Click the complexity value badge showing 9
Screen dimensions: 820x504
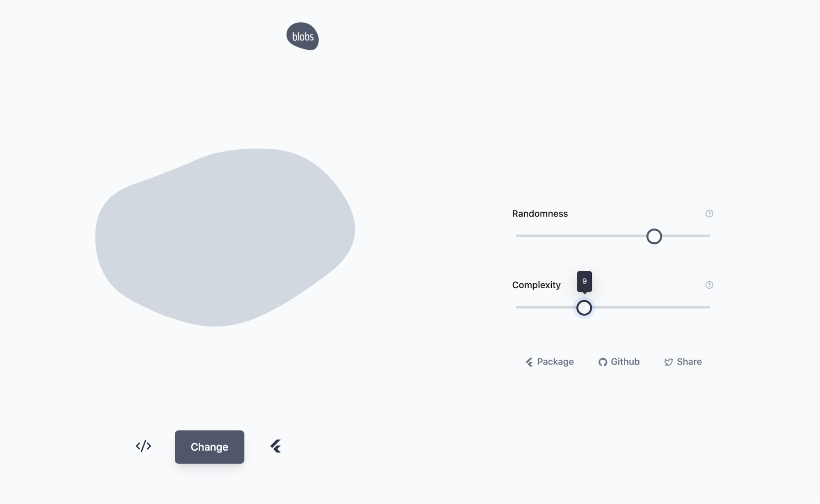pyautogui.click(x=584, y=281)
